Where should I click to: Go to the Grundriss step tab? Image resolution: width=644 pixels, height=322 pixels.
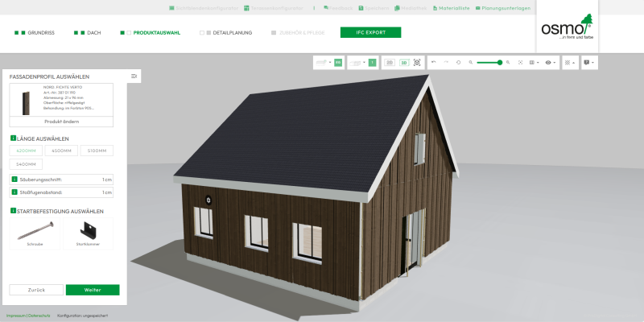click(x=35, y=33)
